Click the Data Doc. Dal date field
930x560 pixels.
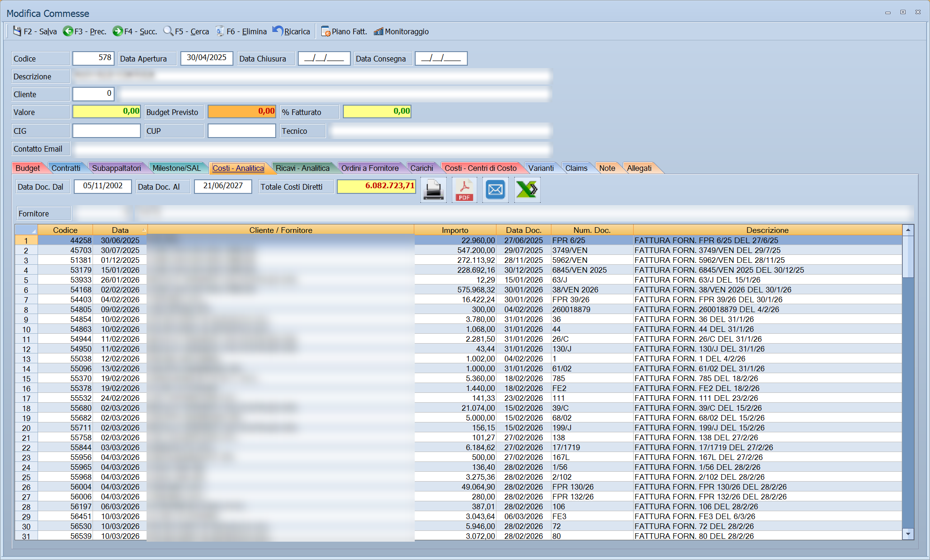point(103,186)
